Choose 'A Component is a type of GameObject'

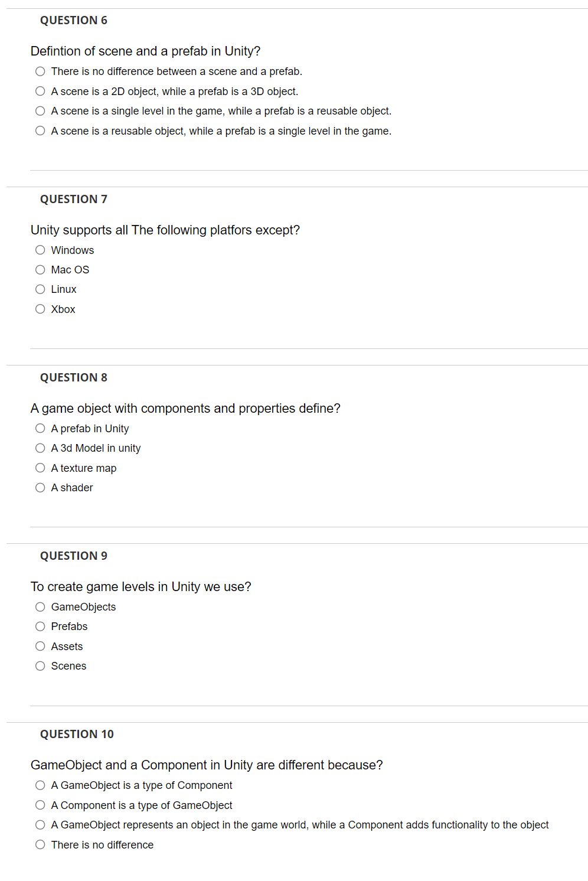(40, 805)
